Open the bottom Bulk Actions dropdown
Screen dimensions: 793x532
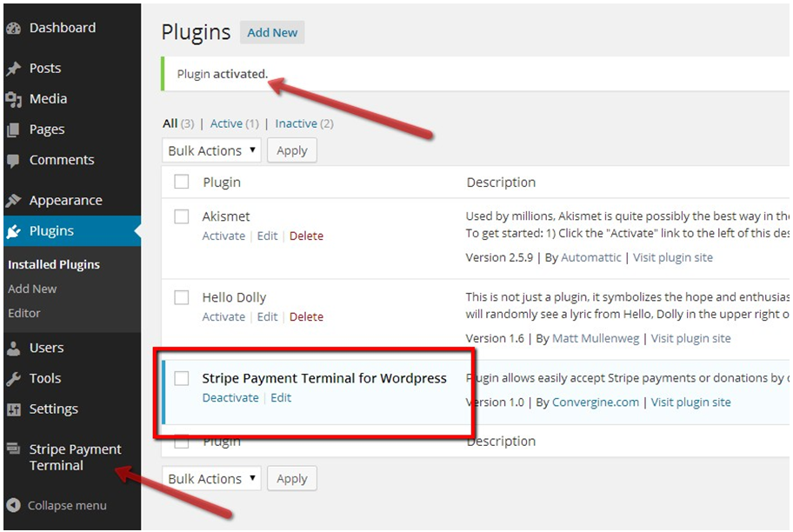211,478
